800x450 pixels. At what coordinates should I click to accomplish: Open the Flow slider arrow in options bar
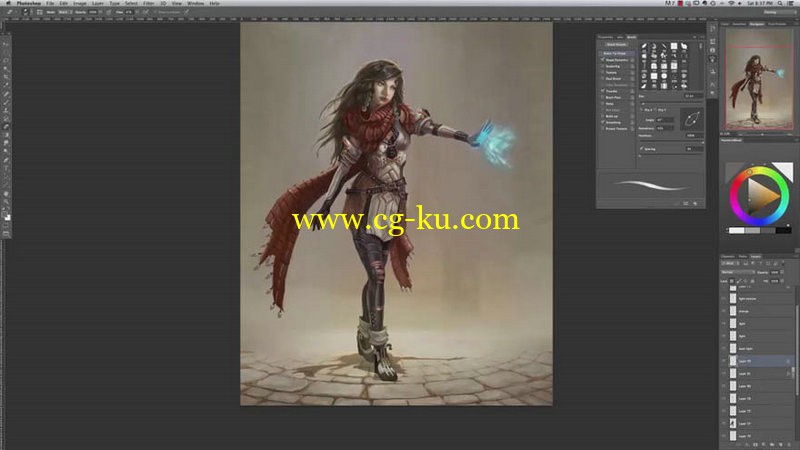pyautogui.click(x=136, y=12)
